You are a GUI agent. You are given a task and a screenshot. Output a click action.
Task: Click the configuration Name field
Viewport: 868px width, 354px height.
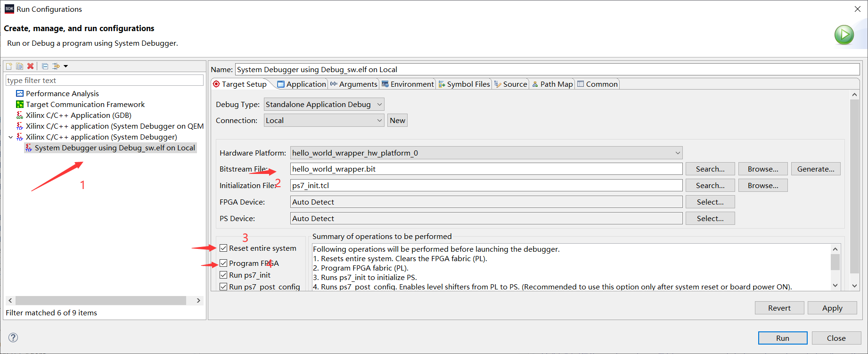[x=548, y=69]
